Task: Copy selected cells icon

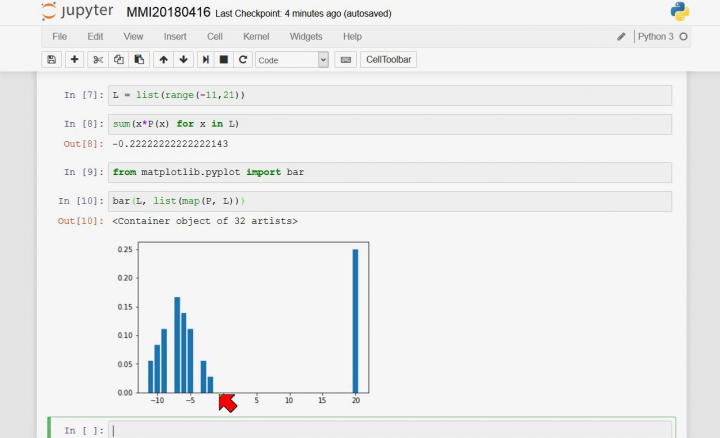Action: click(118, 60)
